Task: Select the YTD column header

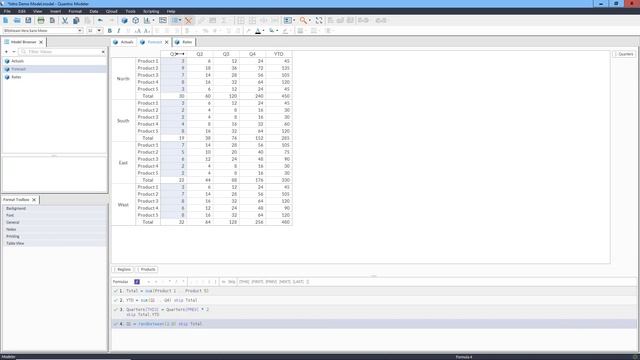Action: point(278,54)
